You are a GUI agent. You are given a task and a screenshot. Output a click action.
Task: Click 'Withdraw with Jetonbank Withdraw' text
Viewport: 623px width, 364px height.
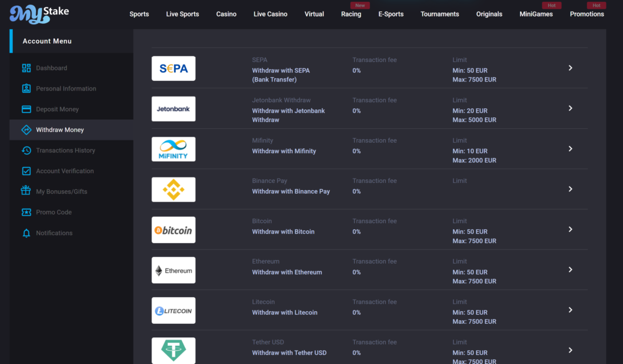pos(288,115)
